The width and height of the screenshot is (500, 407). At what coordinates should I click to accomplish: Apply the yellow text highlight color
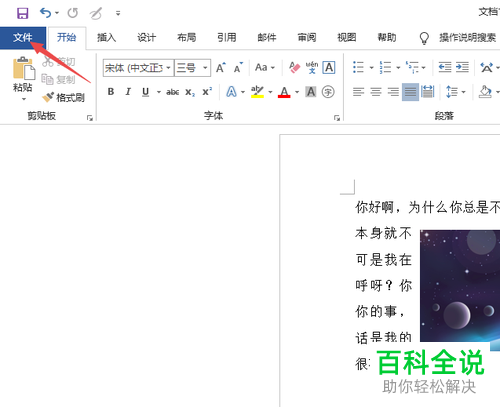257,92
